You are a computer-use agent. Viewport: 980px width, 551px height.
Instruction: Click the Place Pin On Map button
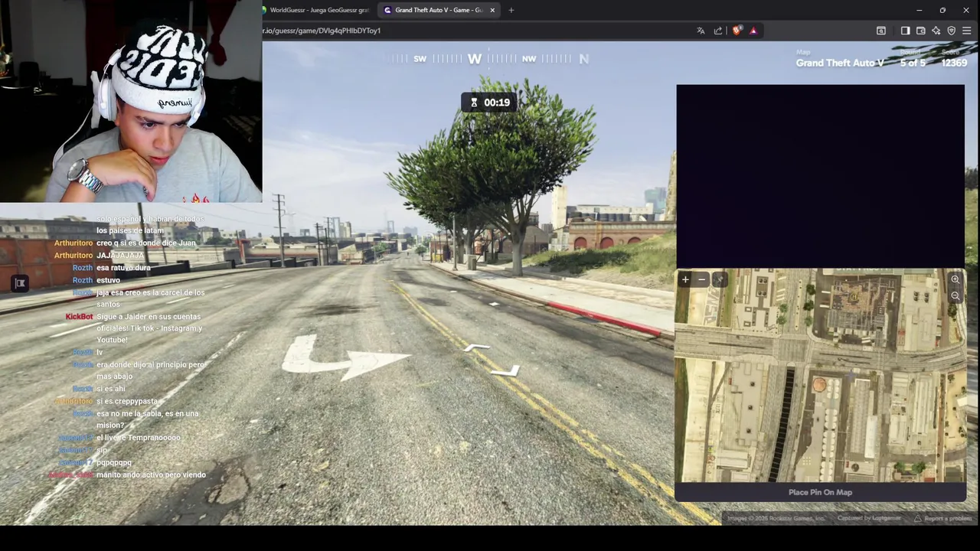[820, 492]
